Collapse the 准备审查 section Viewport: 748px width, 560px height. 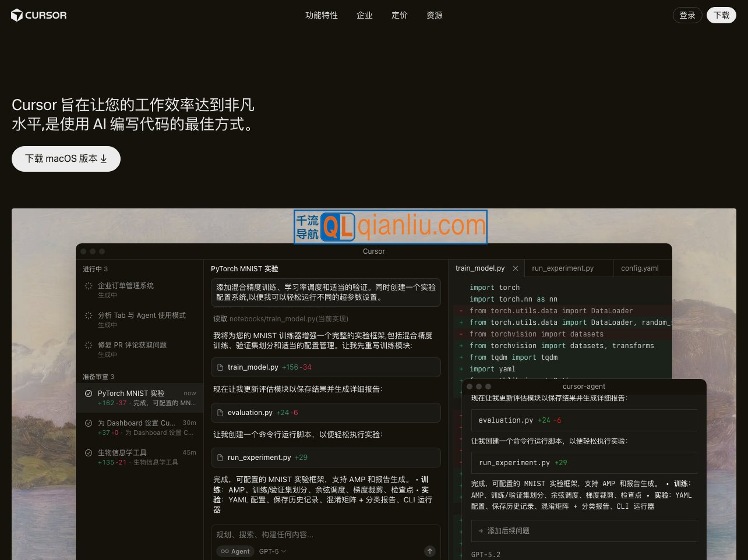point(98,377)
